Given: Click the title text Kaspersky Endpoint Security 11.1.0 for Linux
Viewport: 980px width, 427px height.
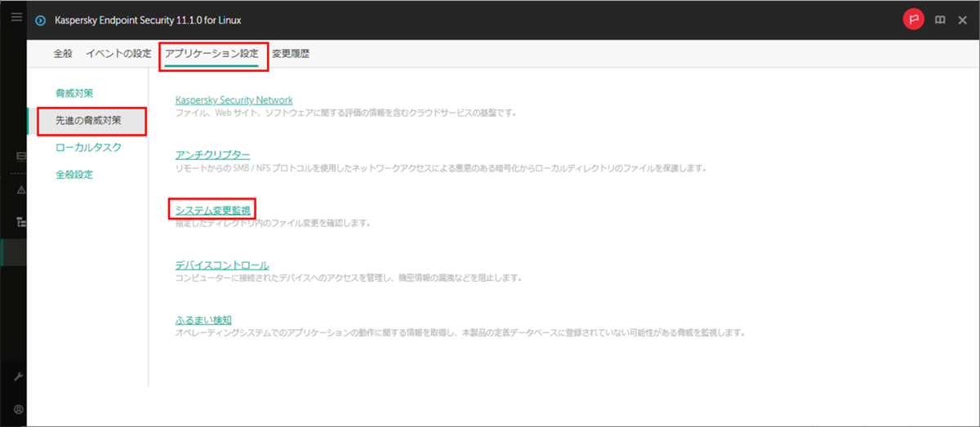Looking at the screenshot, I should pyautogui.click(x=148, y=20).
